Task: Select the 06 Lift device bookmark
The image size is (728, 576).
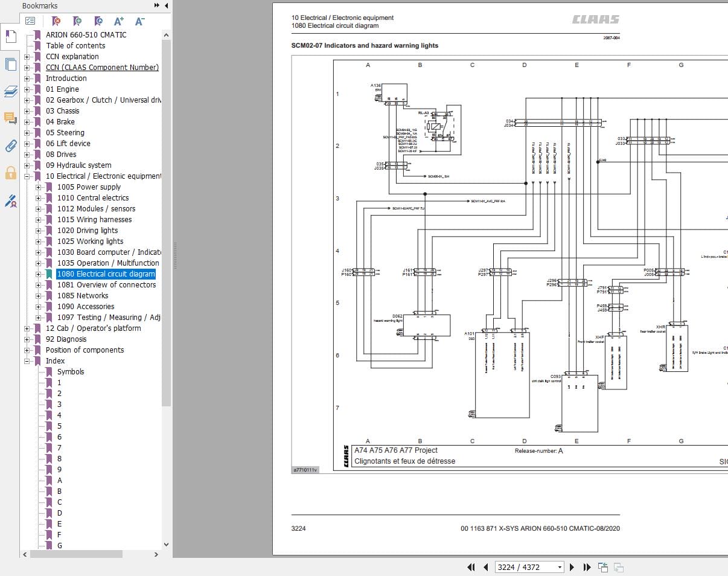Action: point(68,143)
